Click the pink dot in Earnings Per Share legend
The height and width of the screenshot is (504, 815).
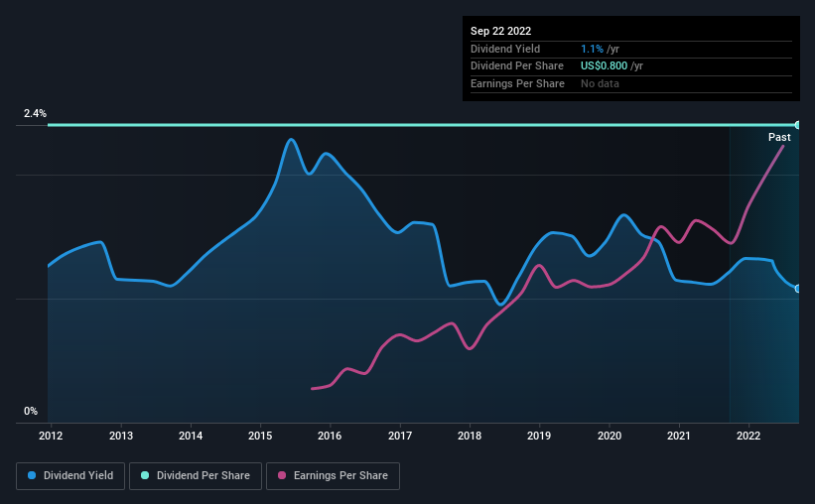tap(282, 476)
